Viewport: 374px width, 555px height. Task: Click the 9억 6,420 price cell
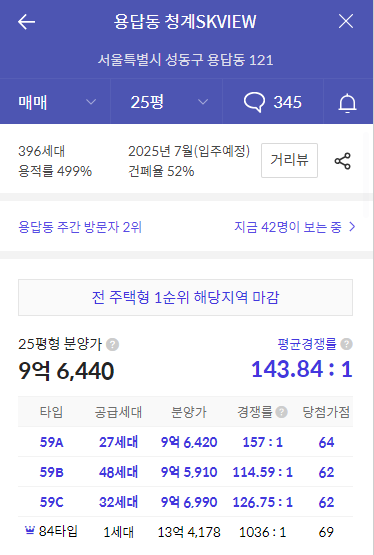(189, 442)
